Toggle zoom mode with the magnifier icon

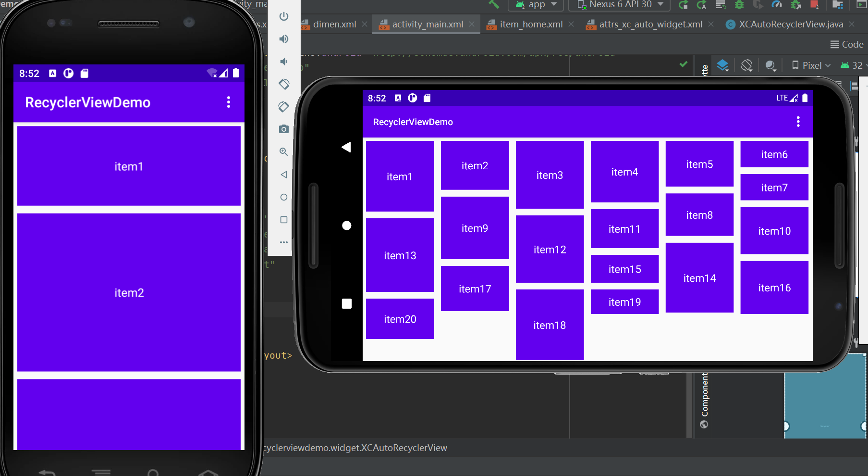click(x=284, y=151)
